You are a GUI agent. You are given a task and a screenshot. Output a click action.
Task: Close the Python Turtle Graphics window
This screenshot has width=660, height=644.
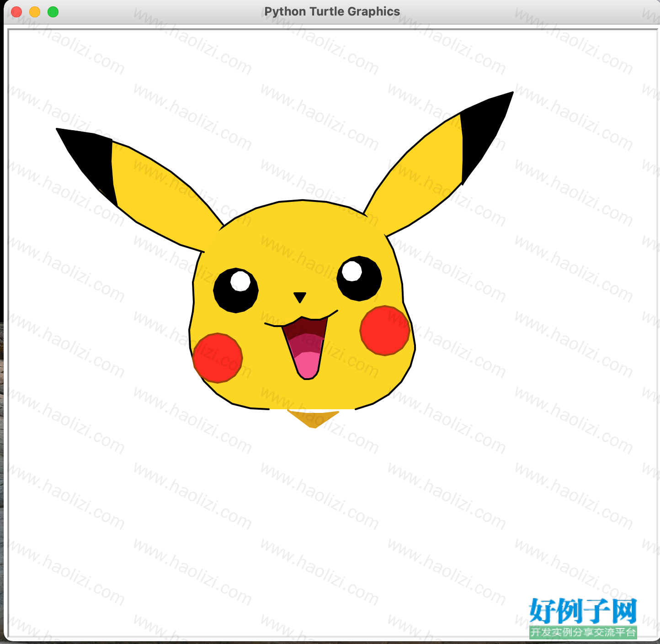[16, 12]
